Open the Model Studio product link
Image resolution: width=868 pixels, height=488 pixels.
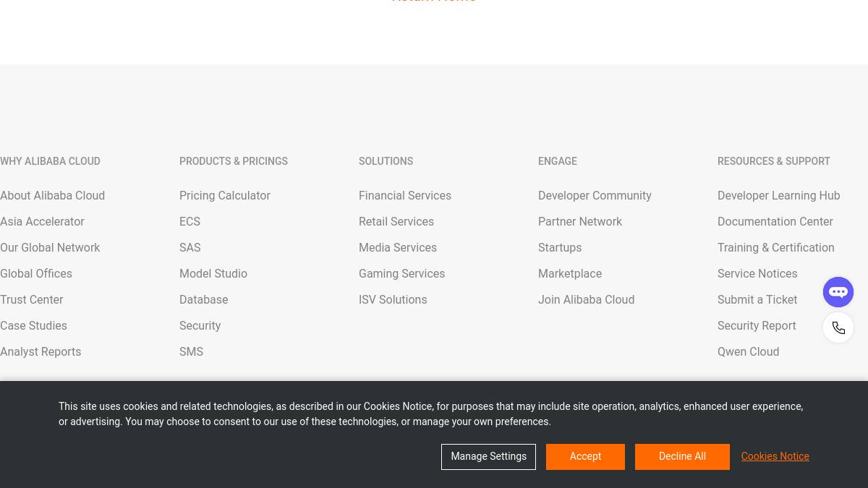click(213, 273)
